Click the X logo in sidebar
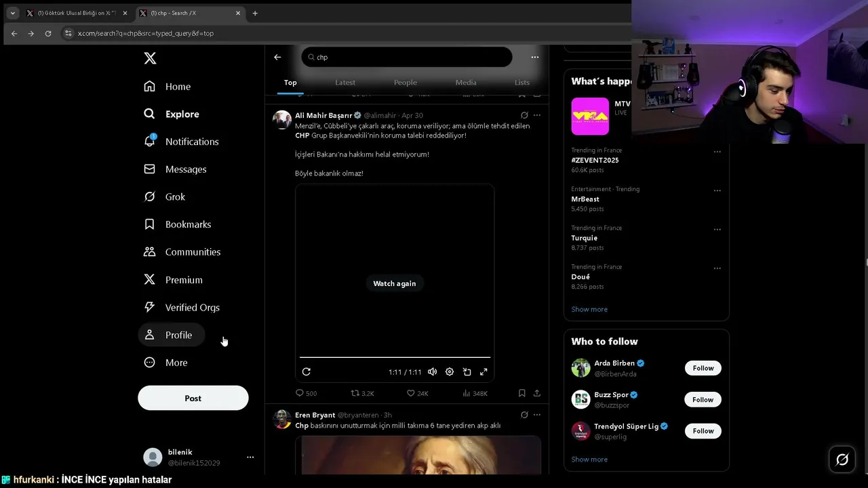868x488 pixels. click(150, 58)
